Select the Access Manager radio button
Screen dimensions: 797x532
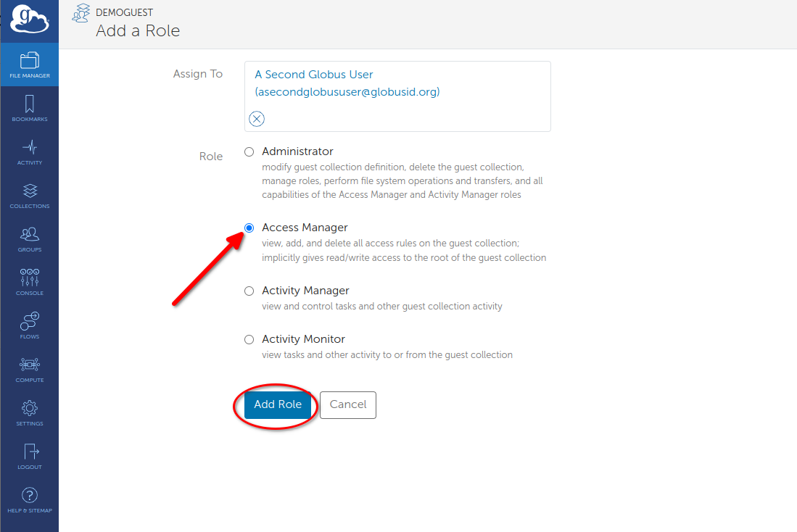click(249, 228)
